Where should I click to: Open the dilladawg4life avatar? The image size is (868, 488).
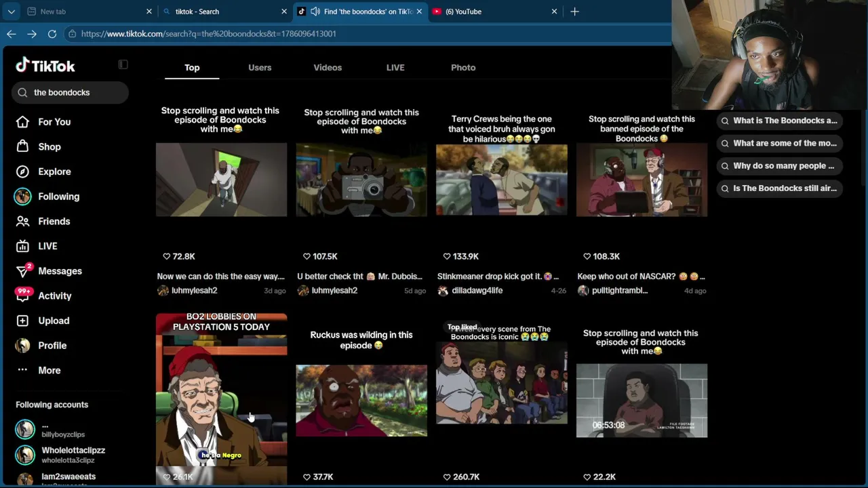[x=443, y=291]
